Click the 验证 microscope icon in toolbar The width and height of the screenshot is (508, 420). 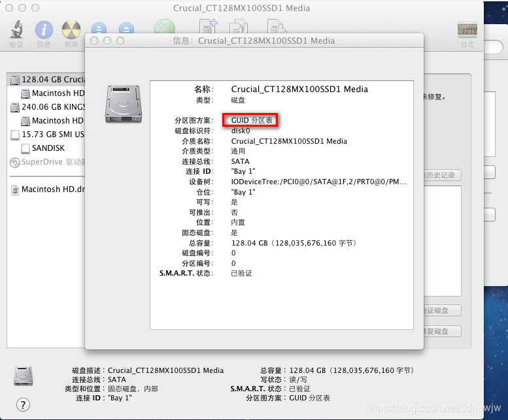tap(16, 30)
